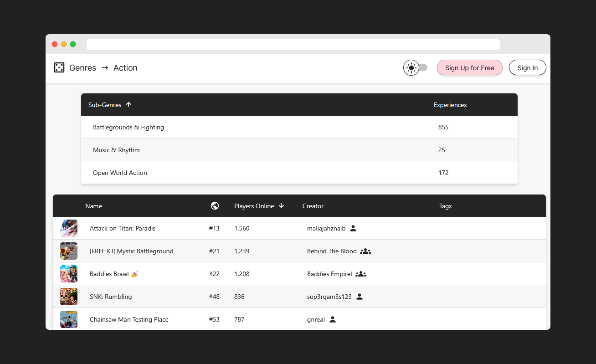Open Baddies Brawl thumbnail image
Viewport: 596px width, 364px height.
[x=69, y=274]
